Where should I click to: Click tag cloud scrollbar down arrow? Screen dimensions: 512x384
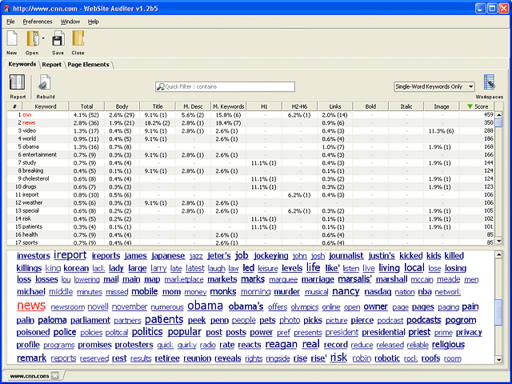tap(499, 360)
